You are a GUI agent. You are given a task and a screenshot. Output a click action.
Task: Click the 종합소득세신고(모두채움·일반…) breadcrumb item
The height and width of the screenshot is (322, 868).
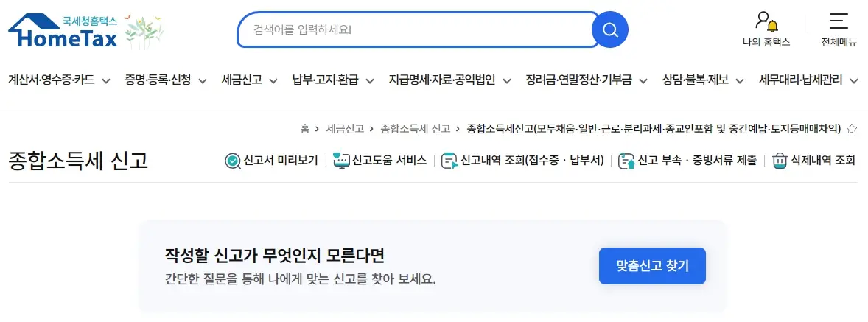coord(654,129)
